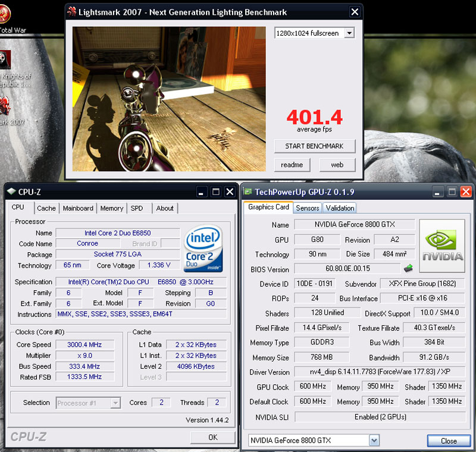Click the Die Size value 484 mm²
476x452 pixels.
[x=394, y=254]
